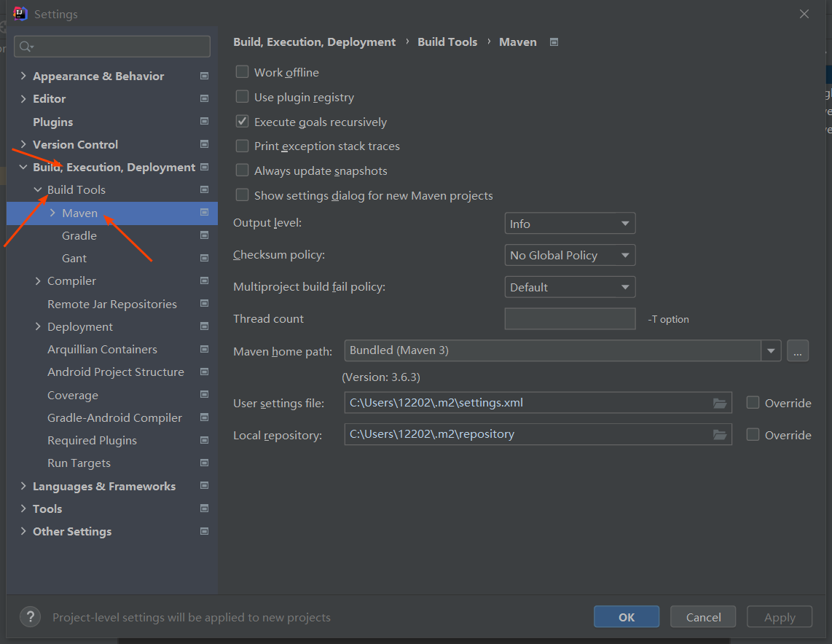Click the project-level icon beside Editor
This screenshot has width=832, height=644.
204,98
